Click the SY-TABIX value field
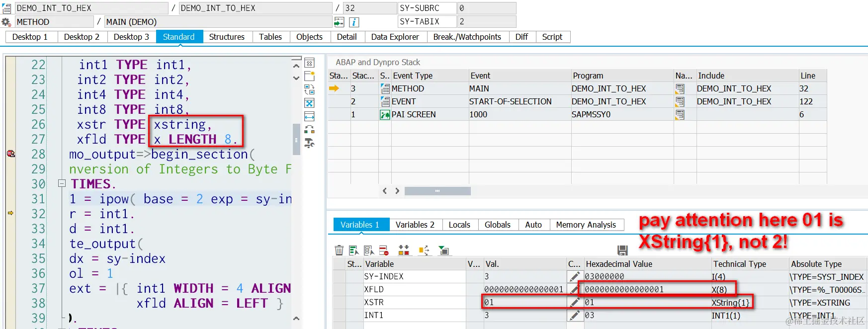Image resolution: width=868 pixels, height=329 pixels. tap(487, 21)
